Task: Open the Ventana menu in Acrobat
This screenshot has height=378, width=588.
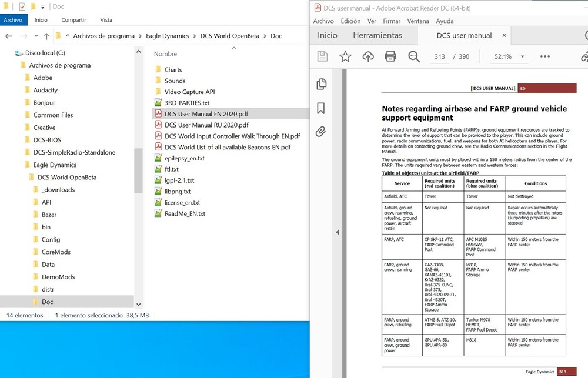Action: pos(418,21)
